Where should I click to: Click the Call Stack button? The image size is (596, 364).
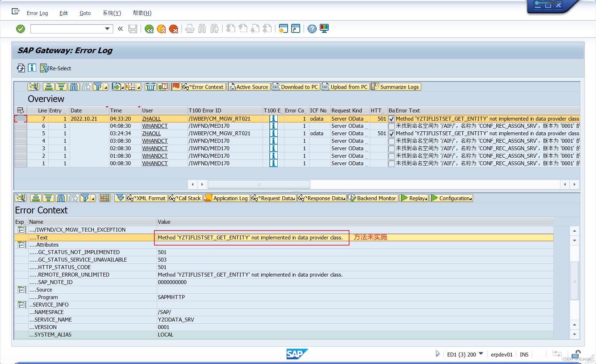point(185,198)
